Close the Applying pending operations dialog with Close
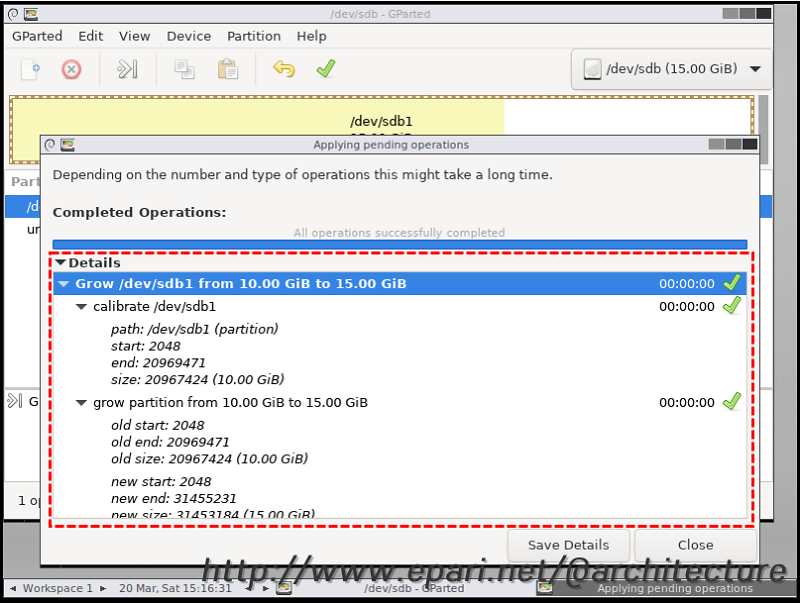The width and height of the screenshot is (800, 603). (695, 545)
